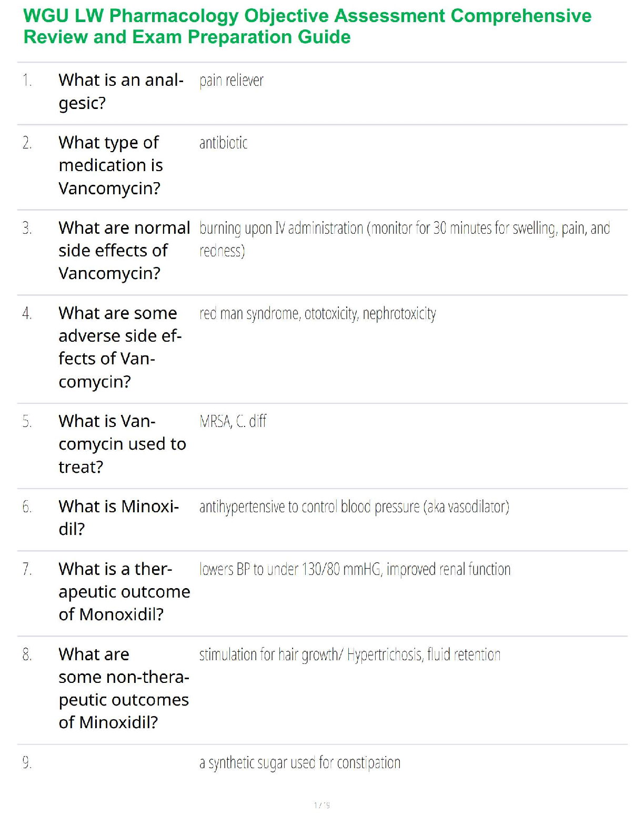Select 'non-therapeutic outcomes of Minoxidil' question
The image size is (644, 834).
pyautogui.click(x=124, y=688)
